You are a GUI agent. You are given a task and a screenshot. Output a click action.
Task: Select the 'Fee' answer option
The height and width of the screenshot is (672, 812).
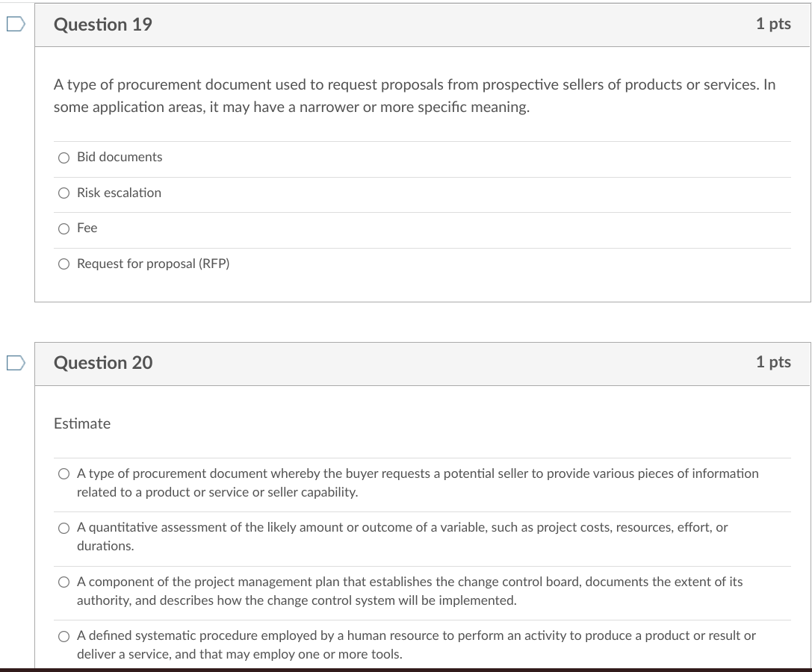(x=64, y=228)
